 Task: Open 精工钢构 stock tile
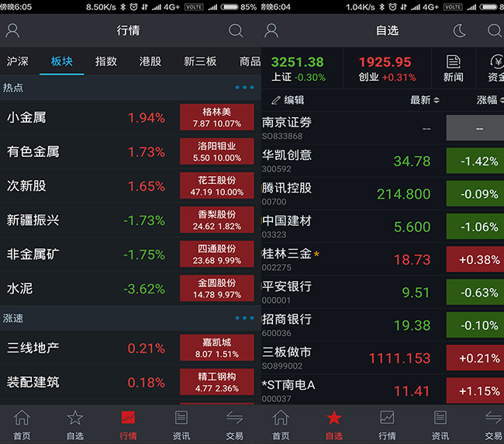point(217,382)
